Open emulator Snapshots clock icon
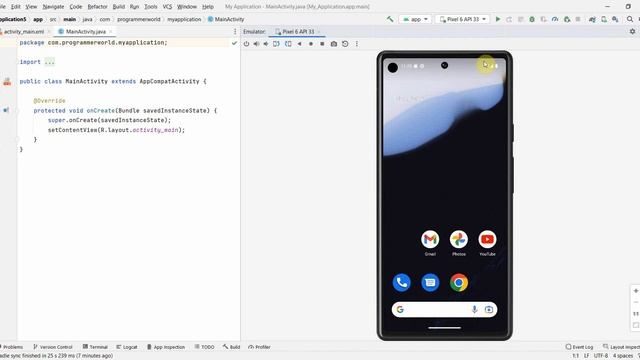Screen dimensions: 640x360 345,44
